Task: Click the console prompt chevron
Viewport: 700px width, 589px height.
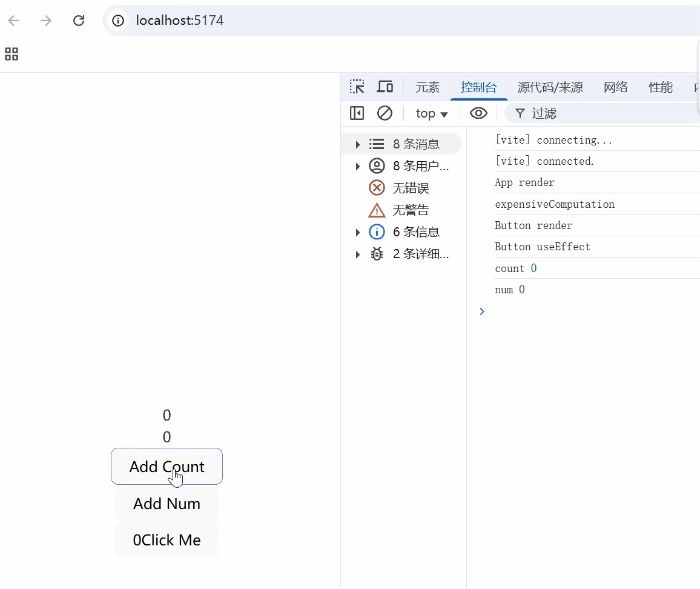Action: 481,311
